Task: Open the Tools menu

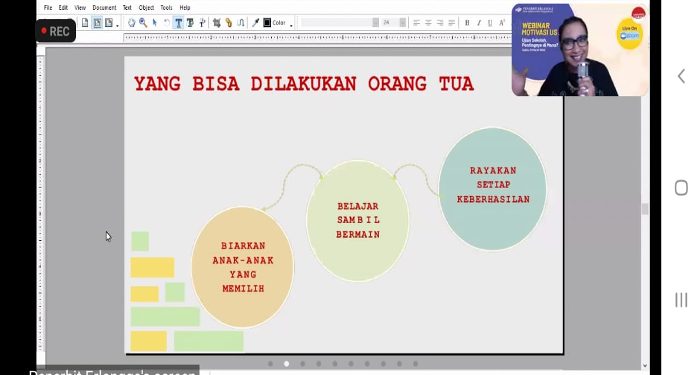Action: click(x=166, y=8)
